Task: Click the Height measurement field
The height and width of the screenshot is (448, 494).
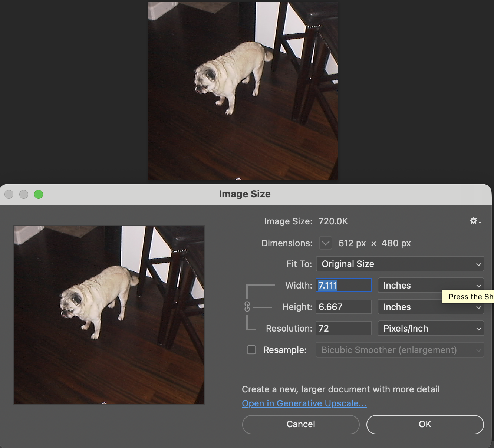Action: (x=343, y=307)
